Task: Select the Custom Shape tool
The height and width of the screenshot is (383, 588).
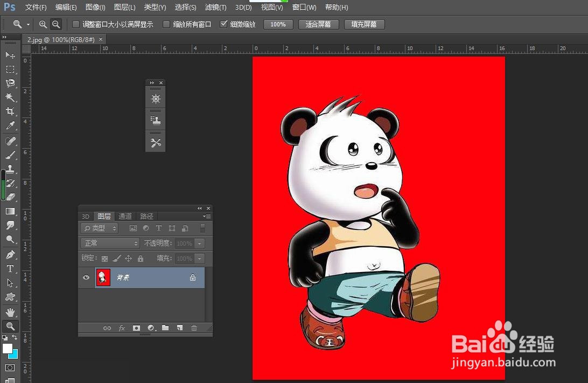Action: [x=10, y=297]
